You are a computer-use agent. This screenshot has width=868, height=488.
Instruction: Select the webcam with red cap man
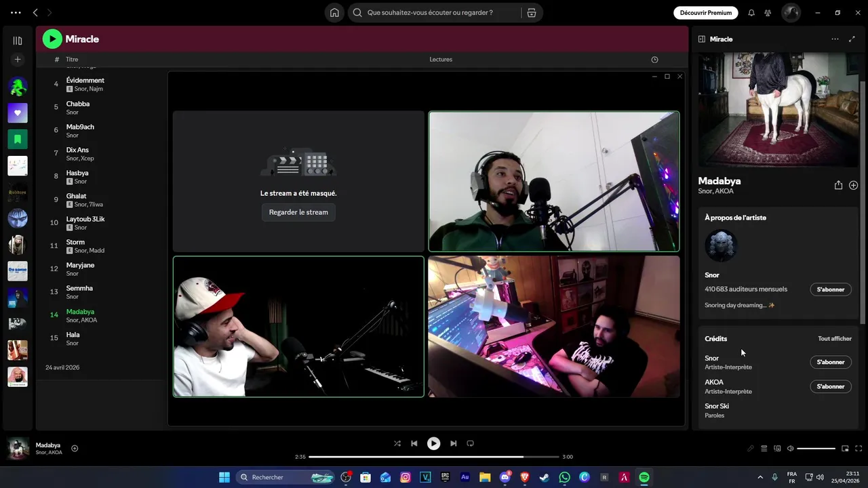[298, 327]
